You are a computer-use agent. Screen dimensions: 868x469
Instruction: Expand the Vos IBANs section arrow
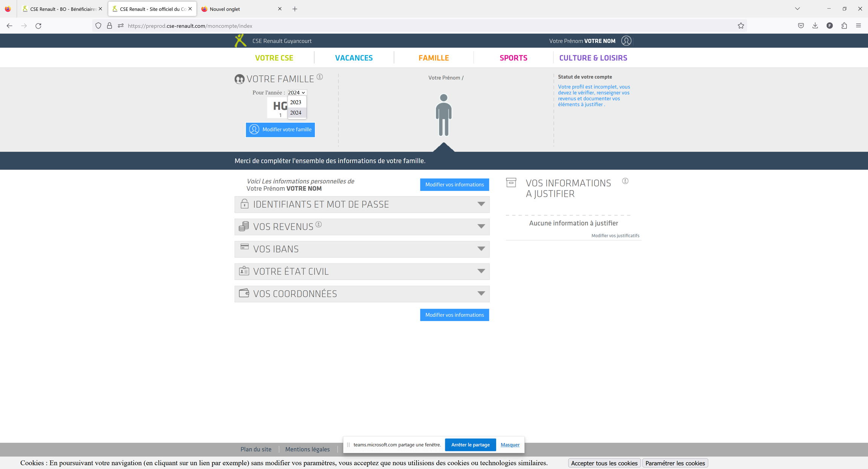point(481,249)
